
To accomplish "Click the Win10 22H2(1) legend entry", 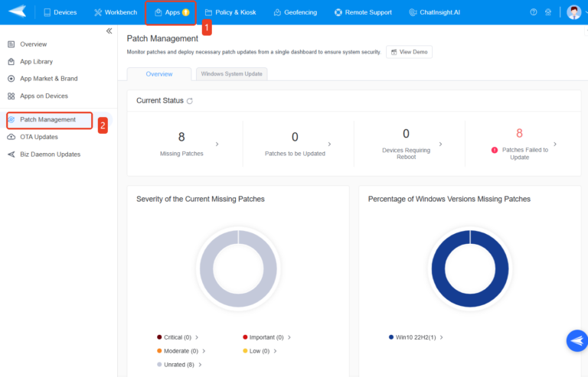I will pyautogui.click(x=417, y=337).
